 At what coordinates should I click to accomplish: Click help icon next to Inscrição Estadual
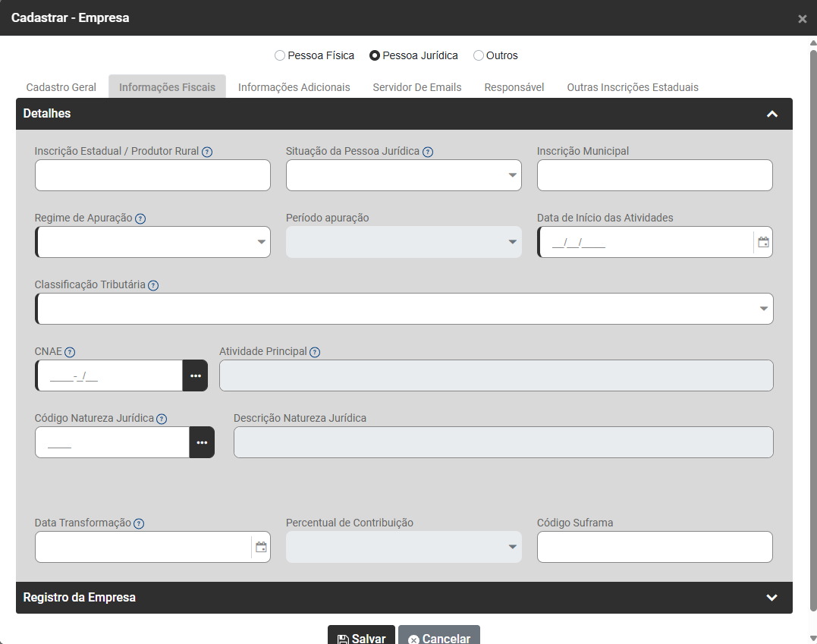coord(207,152)
